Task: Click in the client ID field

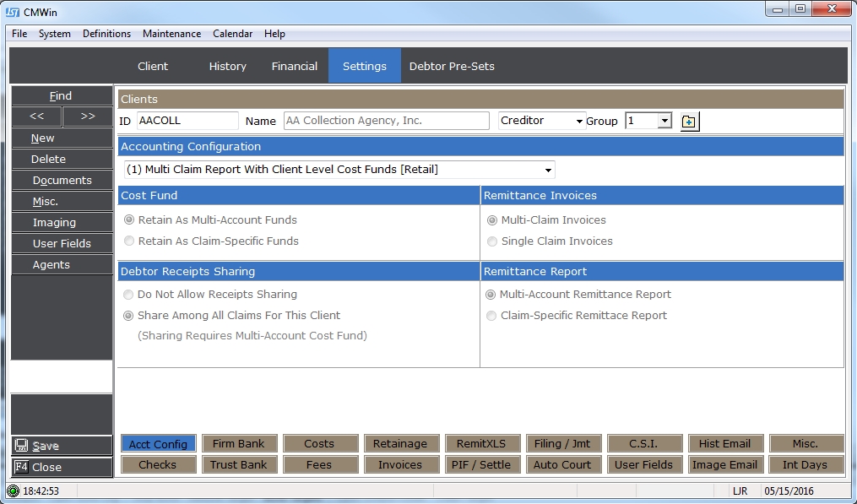Action: tap(187, 121)
